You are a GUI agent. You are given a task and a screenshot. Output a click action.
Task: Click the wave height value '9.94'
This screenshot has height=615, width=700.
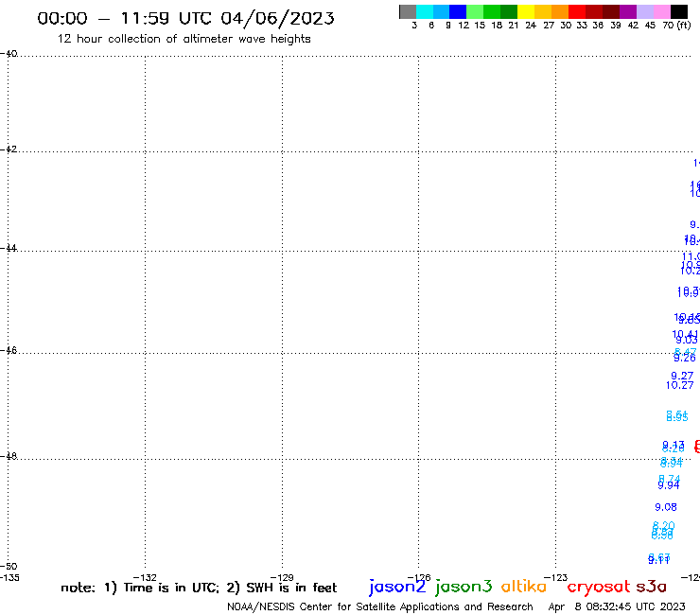(669, 485)
